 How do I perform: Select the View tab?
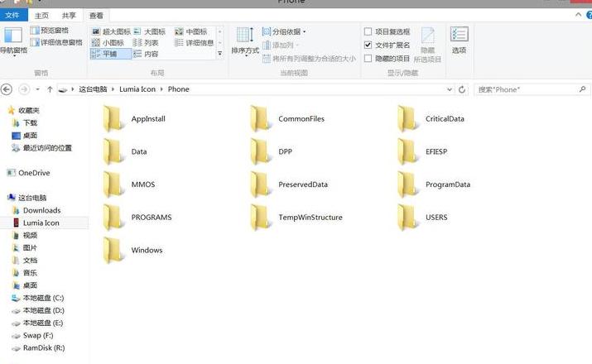tap(96, 16)
